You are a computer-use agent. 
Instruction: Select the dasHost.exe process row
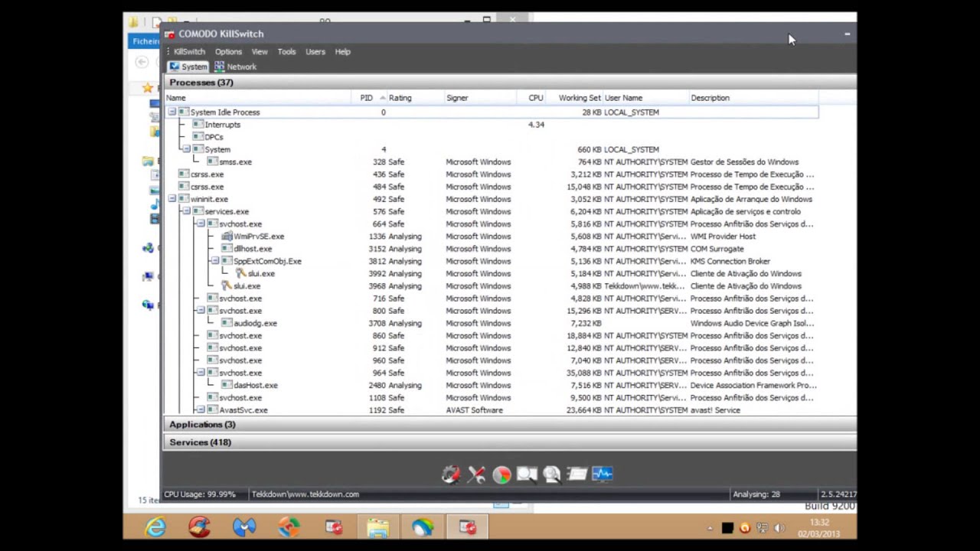point(492,385)
